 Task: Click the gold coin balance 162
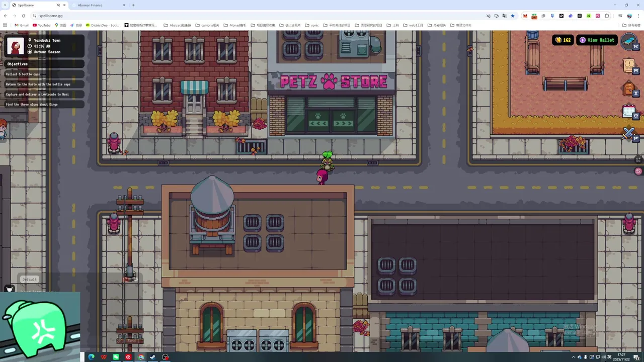563,40
